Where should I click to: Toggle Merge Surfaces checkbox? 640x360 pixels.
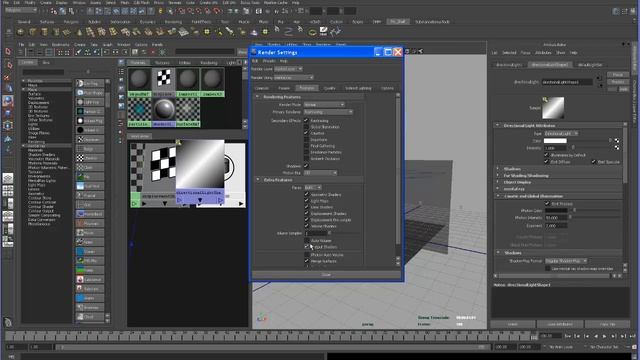[307, 261]
